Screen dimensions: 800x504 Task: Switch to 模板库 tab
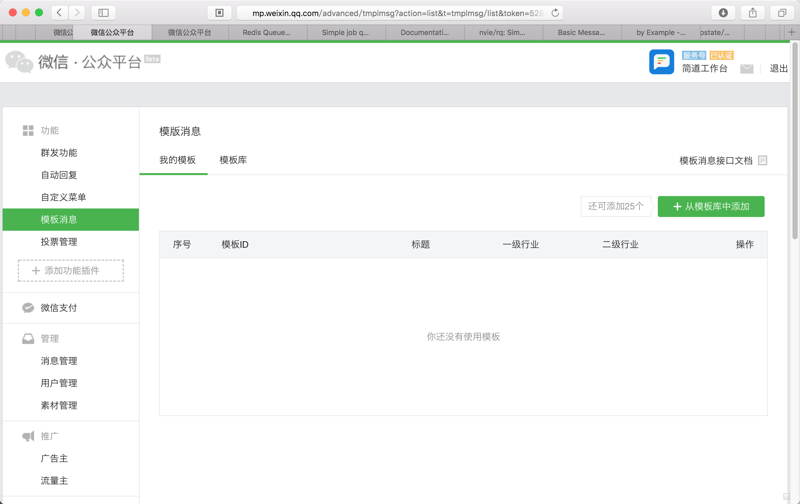click(233, 160)
